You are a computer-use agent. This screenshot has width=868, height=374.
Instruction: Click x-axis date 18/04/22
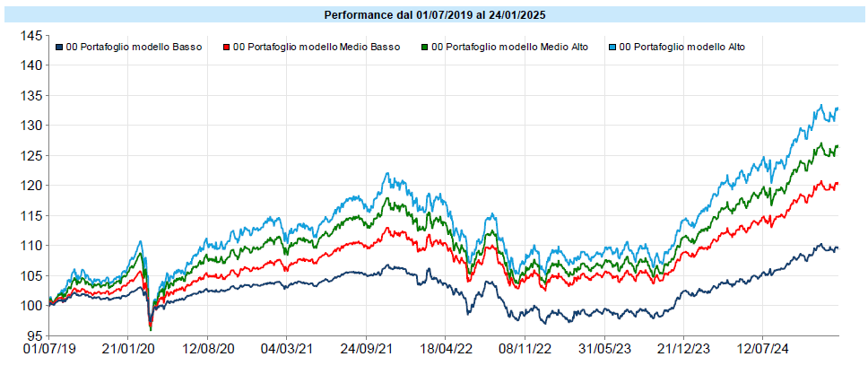coord(445,350)
